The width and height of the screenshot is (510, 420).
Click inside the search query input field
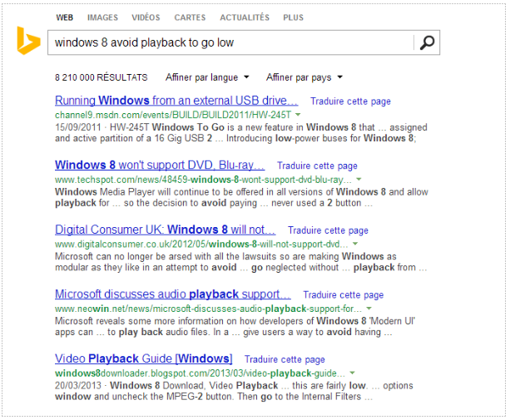tap(231, 42)
